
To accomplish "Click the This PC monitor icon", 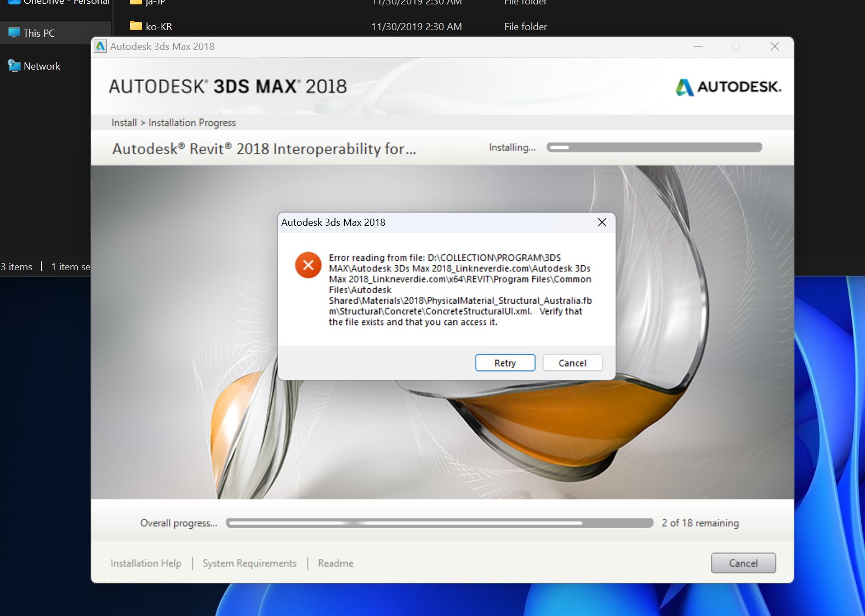I will (x=14, y=33).
